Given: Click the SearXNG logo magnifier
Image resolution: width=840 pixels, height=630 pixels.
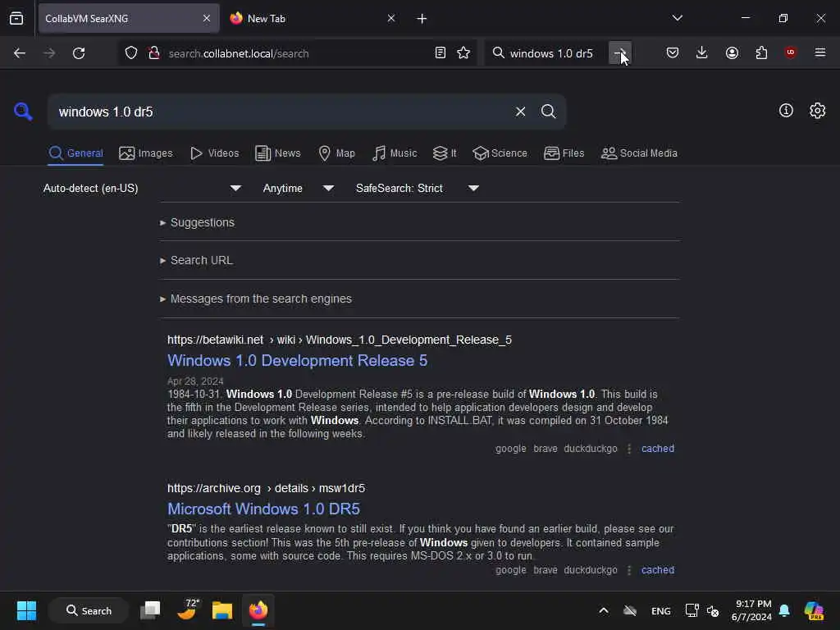Looking at the screenshot, I should [x=23, y=112].
